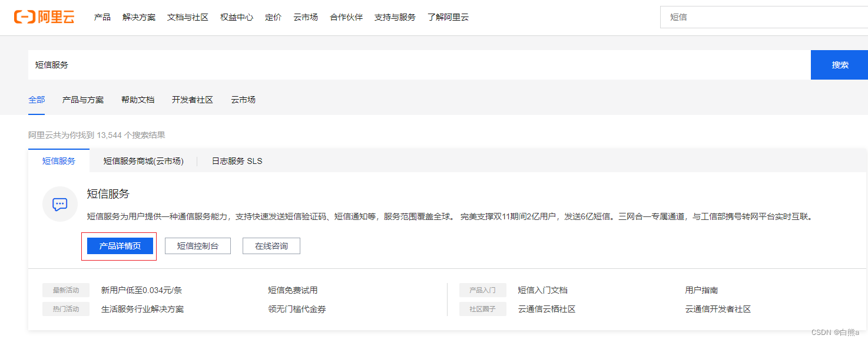The width and height of the screenshot is (868, 342).
Task: Open the 用户指南 link
Action: 701,290
